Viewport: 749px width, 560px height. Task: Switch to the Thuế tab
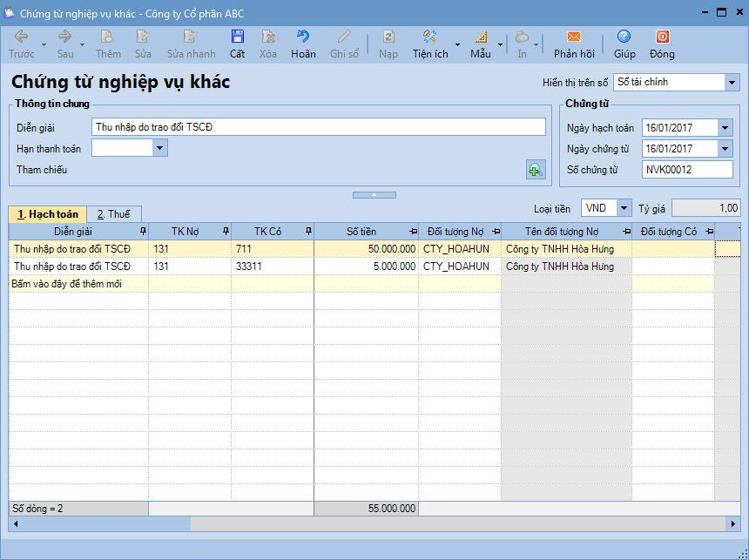[113, 214]
